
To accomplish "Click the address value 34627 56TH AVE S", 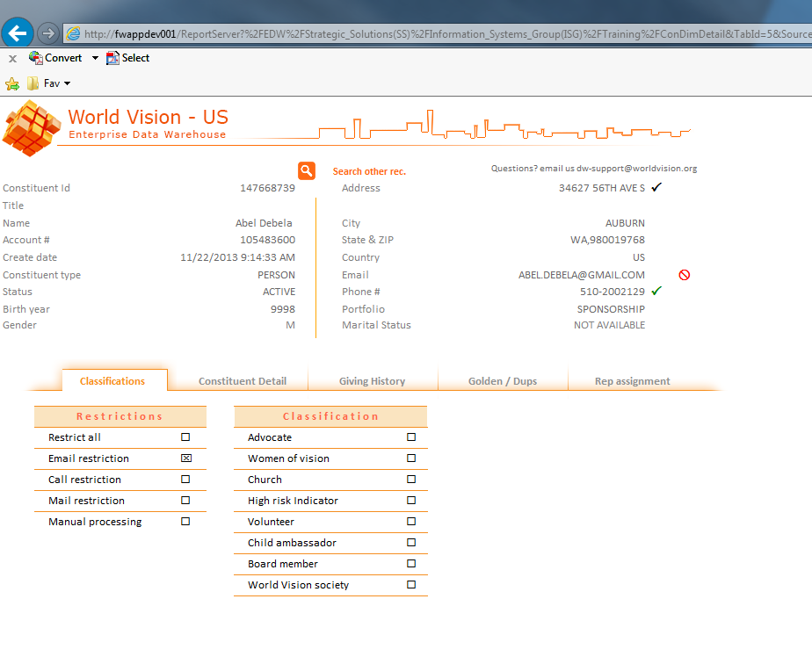I will tap(602, 188).
